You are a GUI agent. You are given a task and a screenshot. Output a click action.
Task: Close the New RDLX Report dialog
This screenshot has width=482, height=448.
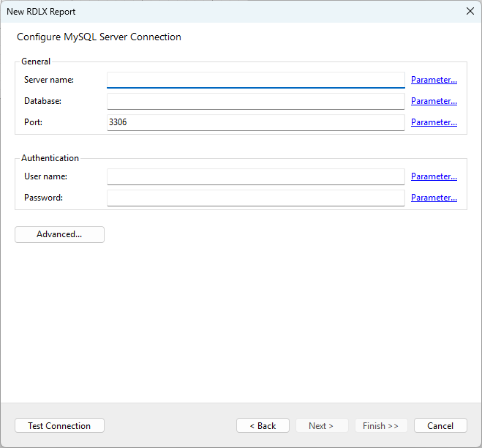[470, 12]
